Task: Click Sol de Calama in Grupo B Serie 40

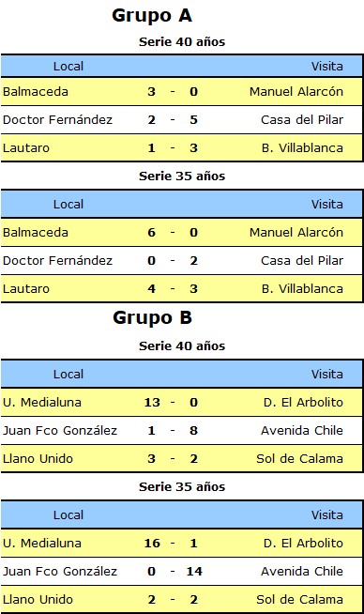Action: (300, 459)
